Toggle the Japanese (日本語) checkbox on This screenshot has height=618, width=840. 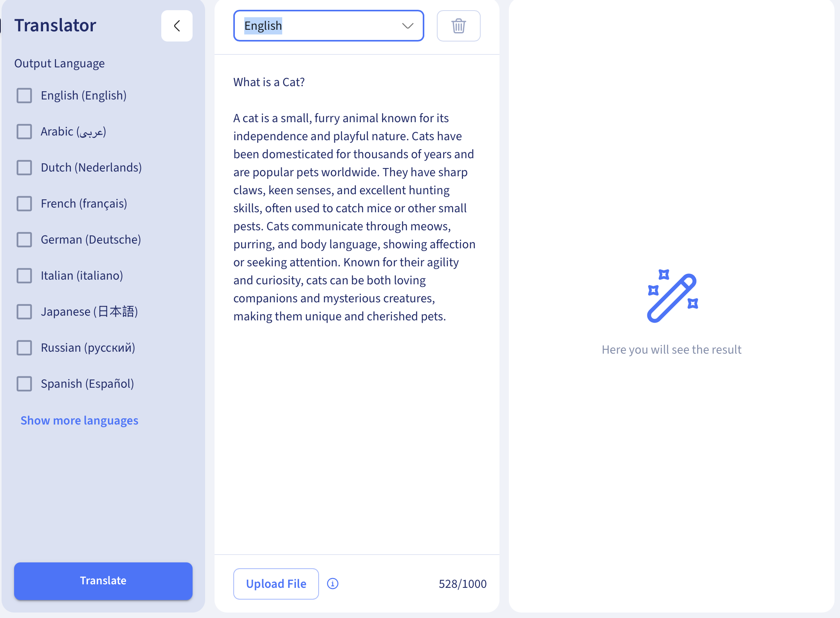pos(24,311)
